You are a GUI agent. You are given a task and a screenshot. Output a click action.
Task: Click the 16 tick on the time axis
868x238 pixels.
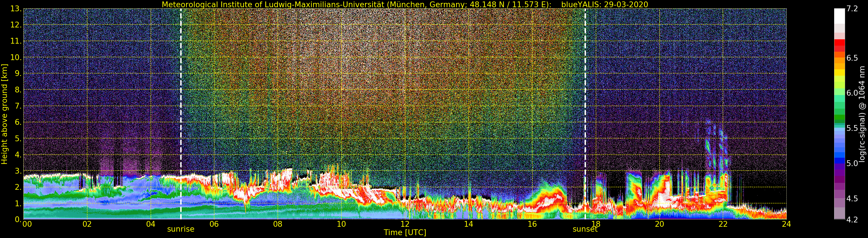[x=532, y=224]
